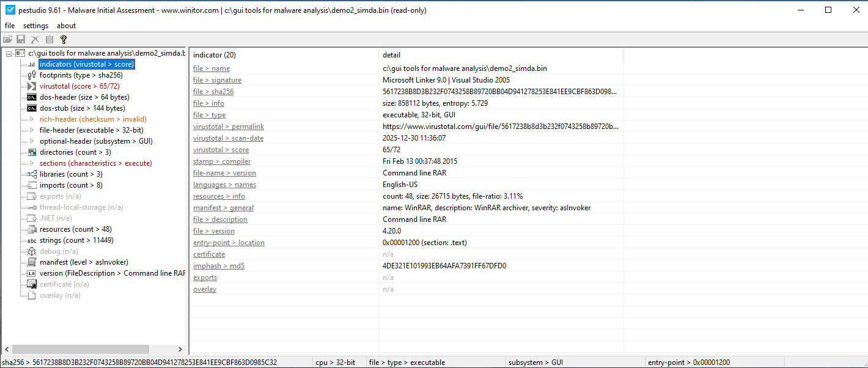The image size is (868, 368).
Task: Click the scissors/cut toolbar icon
Action: (x=34, y=39)
